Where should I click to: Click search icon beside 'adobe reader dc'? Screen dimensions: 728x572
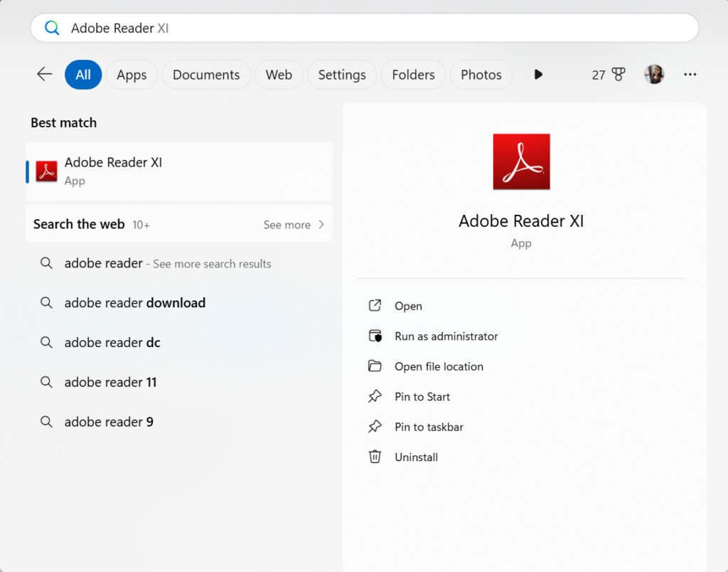[46, 342]
